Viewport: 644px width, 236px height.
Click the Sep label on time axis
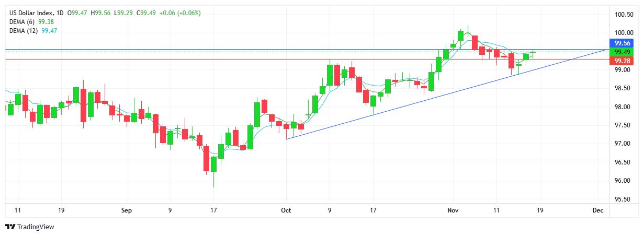pyautogui.click(x=127, y=210)
